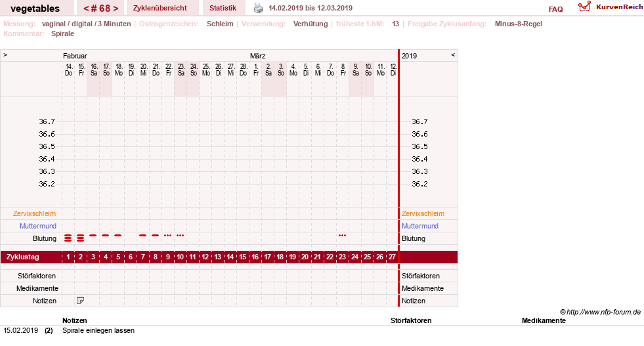The image size is (644, 346).
Task: Click the heavy bleeding mark on day 2
Action: (x=81, y=238)
